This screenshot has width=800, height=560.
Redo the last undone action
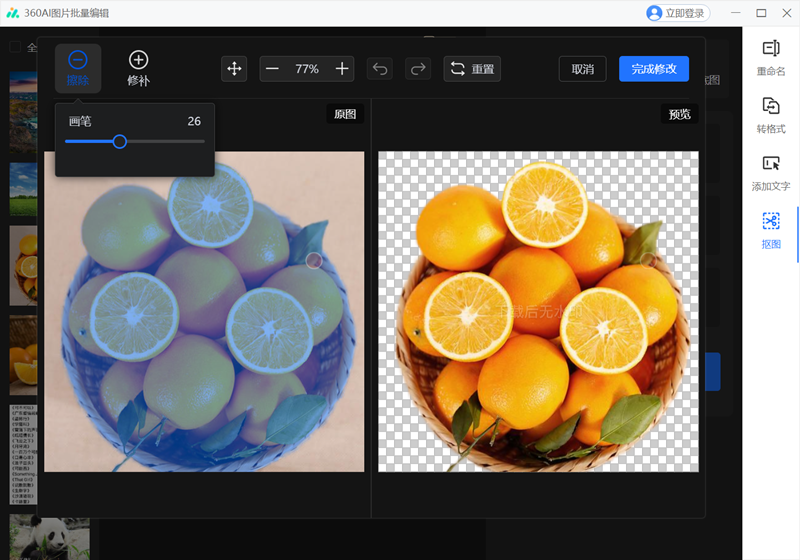point(418,69)
